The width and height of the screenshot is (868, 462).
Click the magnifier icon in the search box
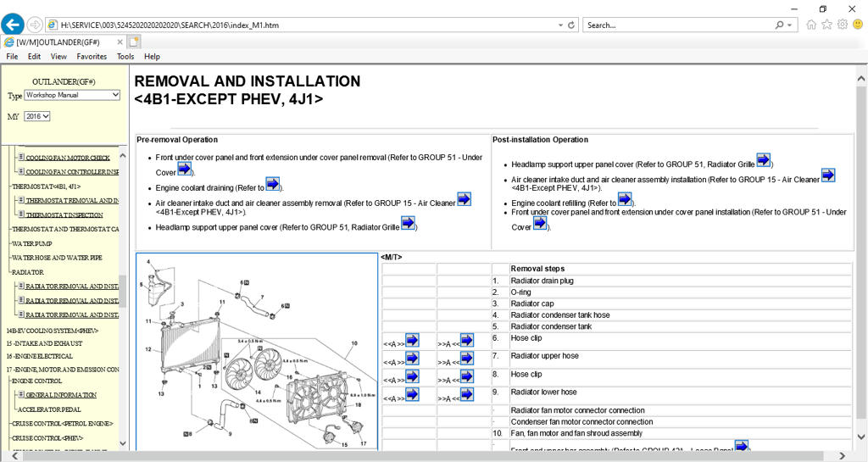[x=780, y=25]
